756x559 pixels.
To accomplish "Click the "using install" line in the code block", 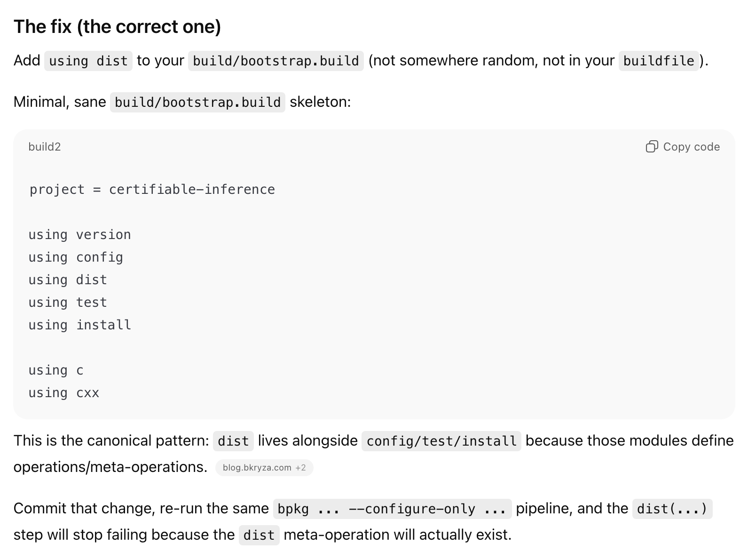I will coord(79,325).
